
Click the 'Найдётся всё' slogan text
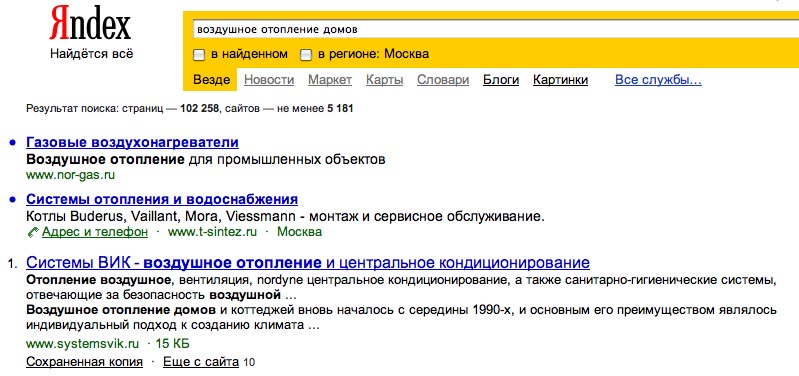(92, 53)
